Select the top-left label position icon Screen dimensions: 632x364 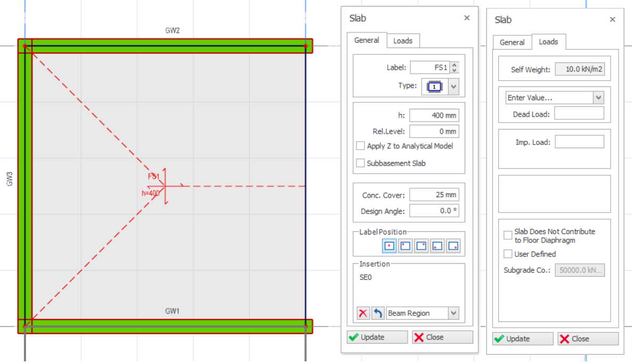pos(405,246)
